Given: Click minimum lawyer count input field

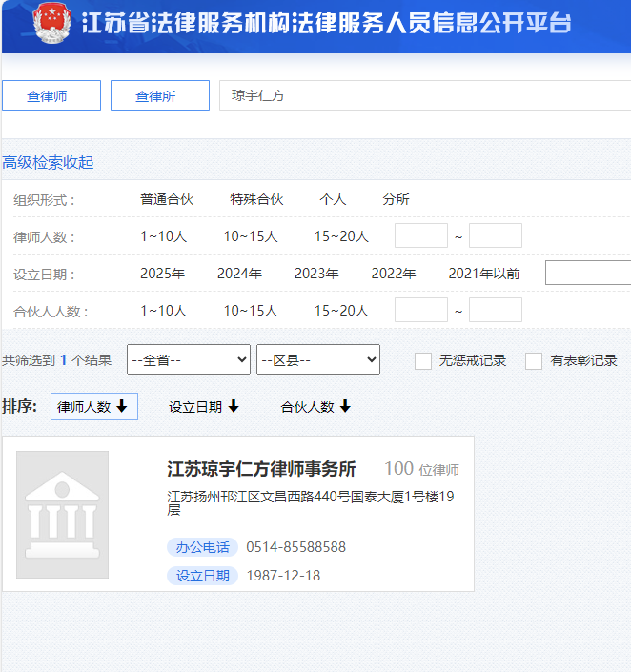Looking at the screenshot, I should tap(421, 235).
